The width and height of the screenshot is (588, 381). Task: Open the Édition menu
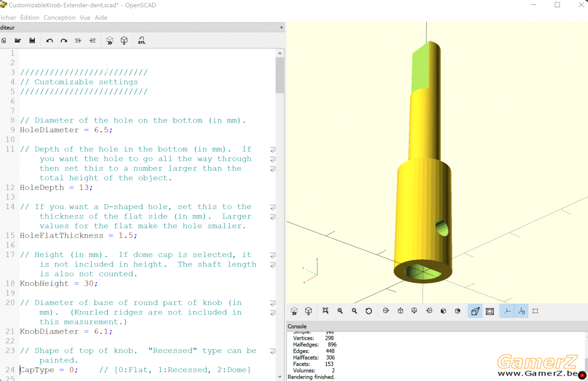pos(30,18)
